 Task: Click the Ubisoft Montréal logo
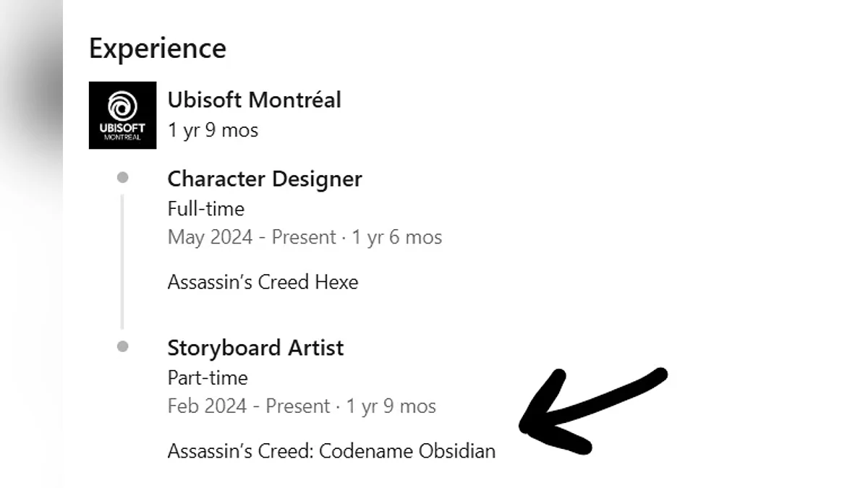tap(122, 115)
